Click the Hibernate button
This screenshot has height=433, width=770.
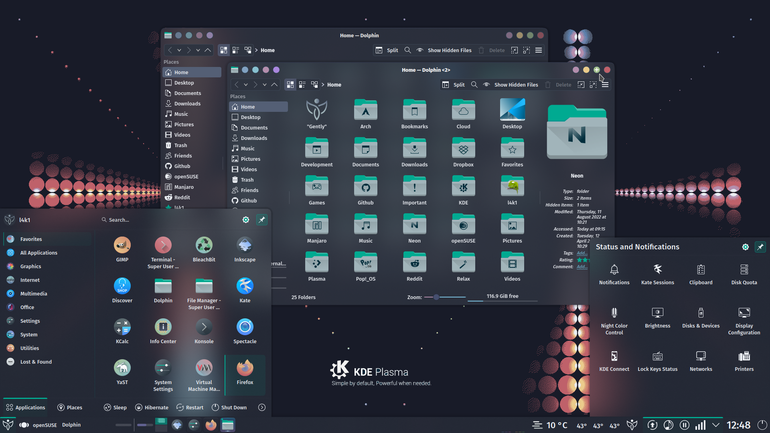[x=152, y=407]
